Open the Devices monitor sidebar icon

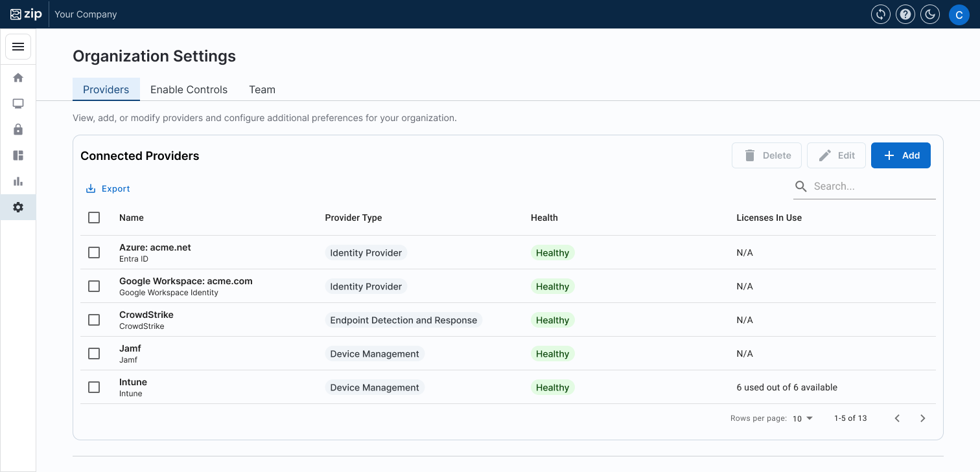[x=18, y=104]
